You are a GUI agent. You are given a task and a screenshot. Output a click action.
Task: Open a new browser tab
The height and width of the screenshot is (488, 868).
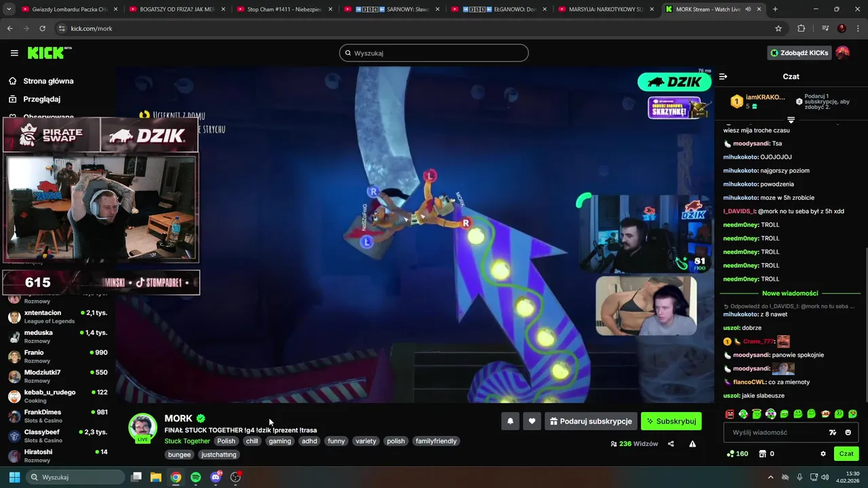775,9
